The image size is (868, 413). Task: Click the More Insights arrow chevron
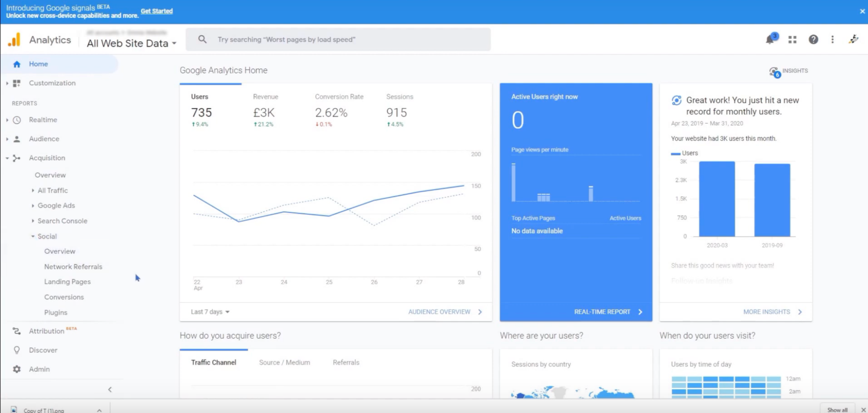(x=800, y=312)
